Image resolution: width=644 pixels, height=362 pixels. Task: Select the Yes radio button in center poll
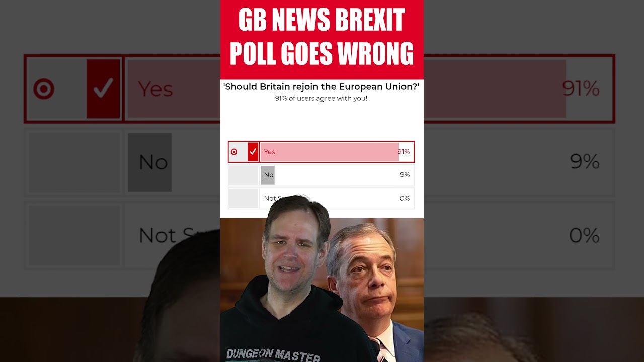tap(234, 152)
